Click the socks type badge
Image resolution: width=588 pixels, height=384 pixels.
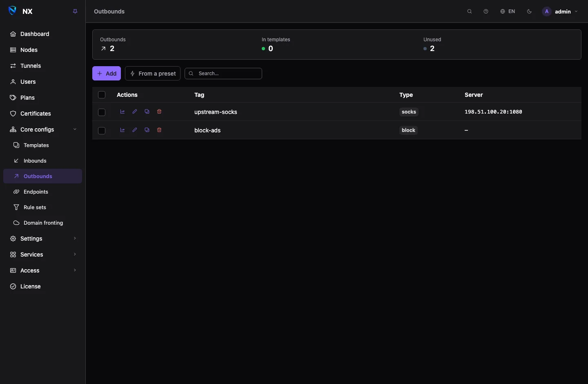tap(409, 112)
